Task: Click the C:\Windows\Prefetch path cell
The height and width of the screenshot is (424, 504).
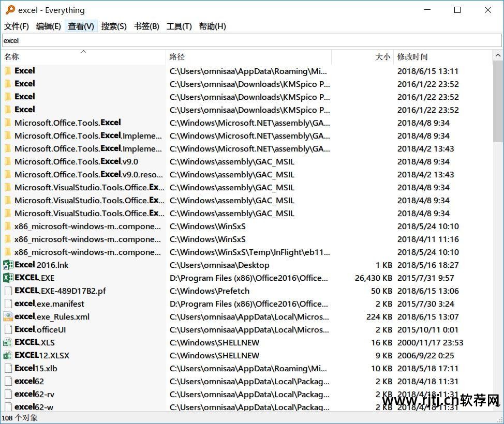Action: pyautogui.click(x=209, y=291)
